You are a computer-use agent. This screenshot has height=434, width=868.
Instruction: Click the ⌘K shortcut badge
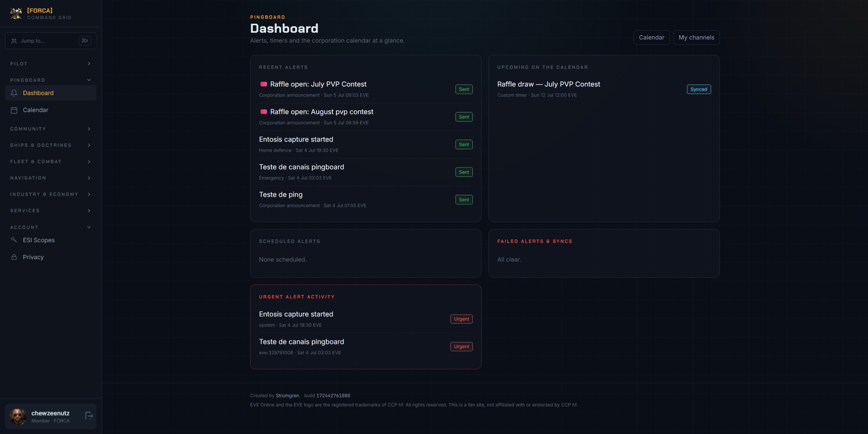coord(85,40)
